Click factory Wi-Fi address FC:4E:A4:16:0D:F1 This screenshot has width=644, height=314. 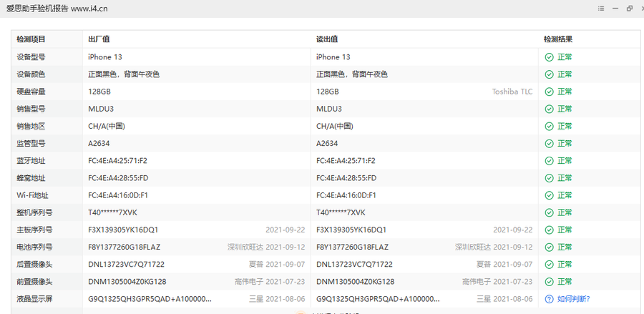(118, 195)
